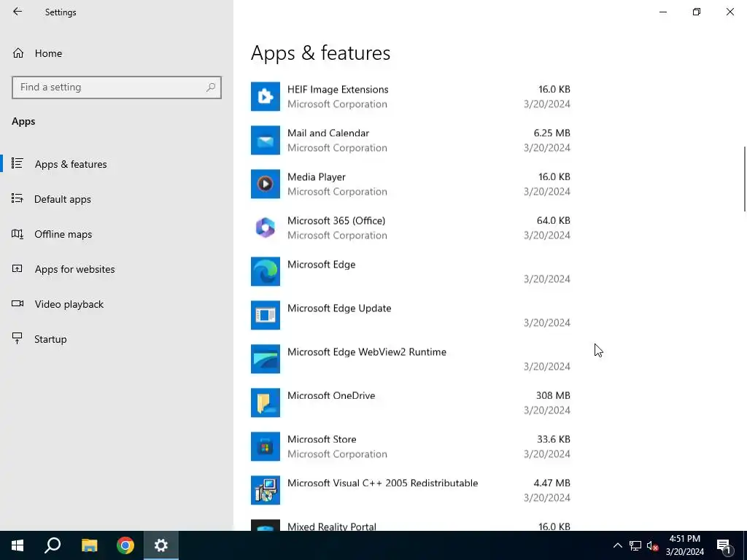Select Microsoft Visual C++ 2005 Redistributable entry
This screenshot has height=560, width=747.
click(411, 491)
